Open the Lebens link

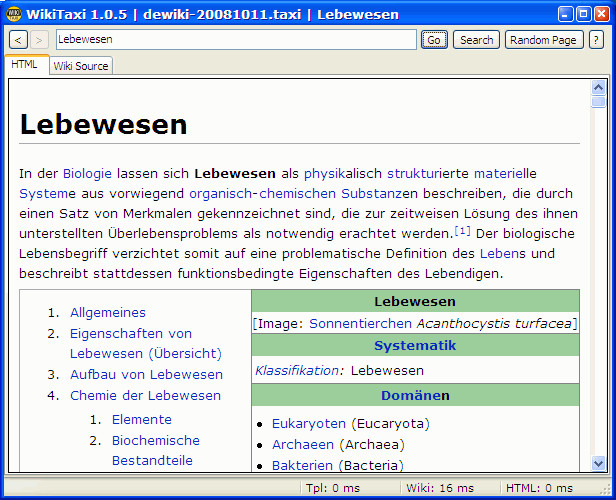[x=502, y=253]
